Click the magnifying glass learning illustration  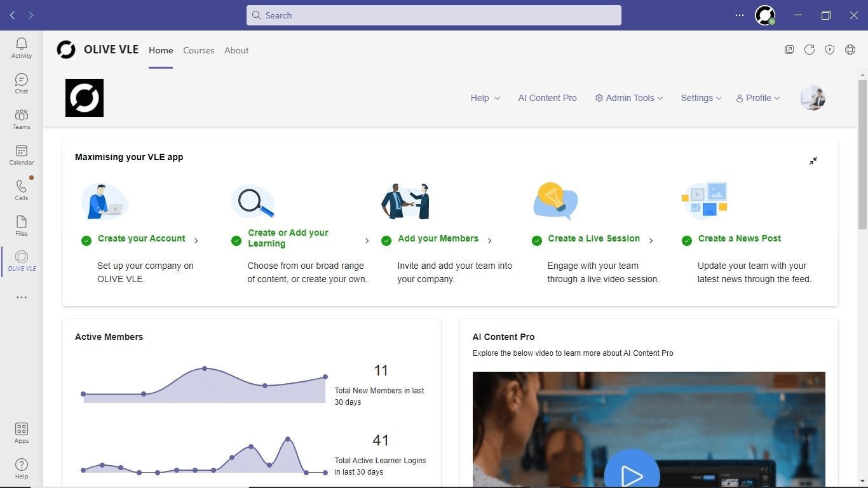[254, 201]
